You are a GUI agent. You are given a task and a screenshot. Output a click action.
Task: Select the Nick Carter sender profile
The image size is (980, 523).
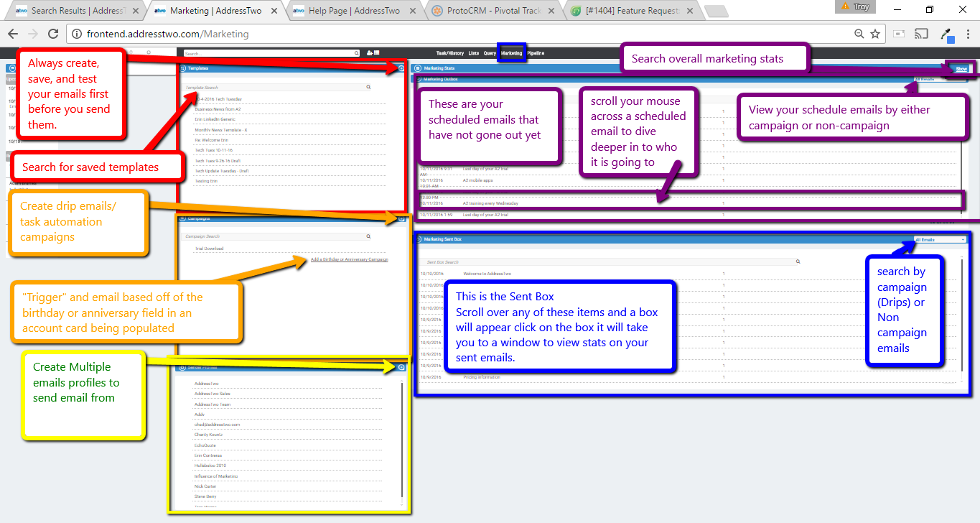click(205, 486)
